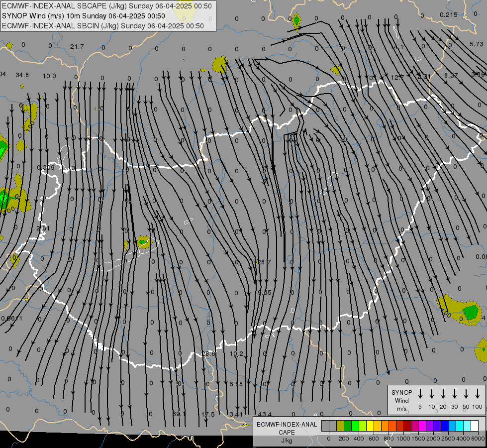Click the 10.2 value on the map
487x448 pixels.
236,354
